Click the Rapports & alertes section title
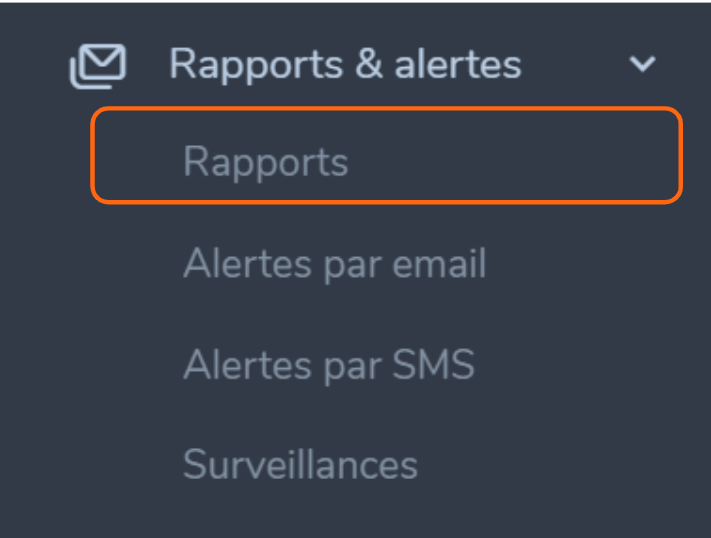This screenshot has height=538, width=711. pos(345,65)
